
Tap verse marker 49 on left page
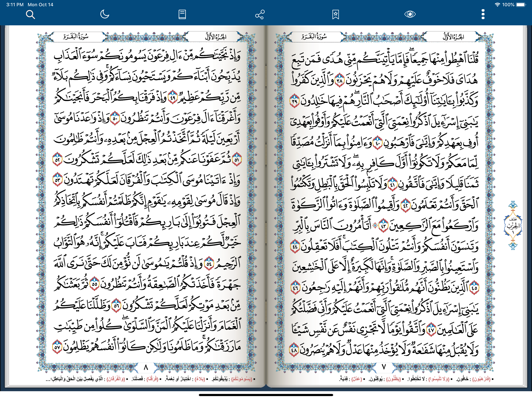tap(173, 97)
